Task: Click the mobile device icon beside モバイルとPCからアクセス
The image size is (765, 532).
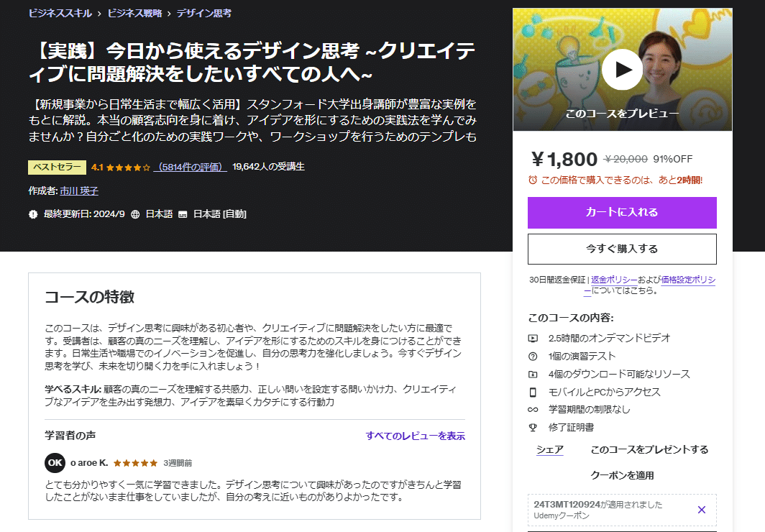Action: click(x=532, y=392)
